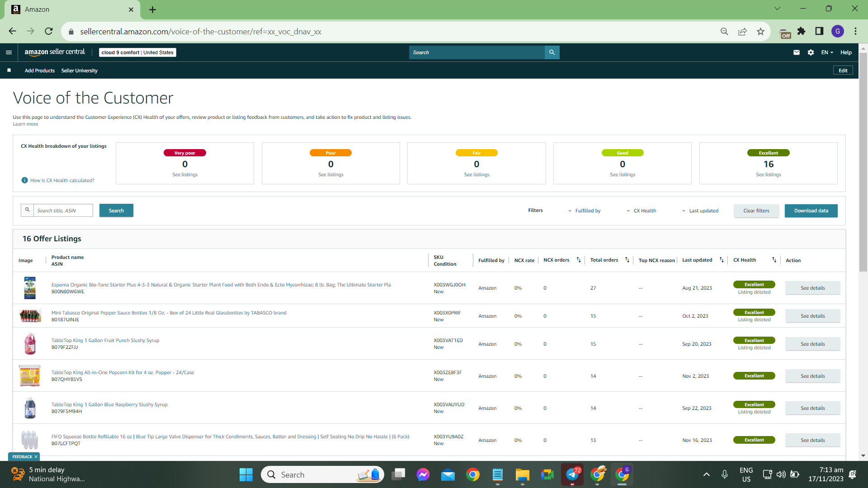The width and height of the screenshot is (868, 488).
Task: Click the magnifier search button in header
Action: point(552,52)
